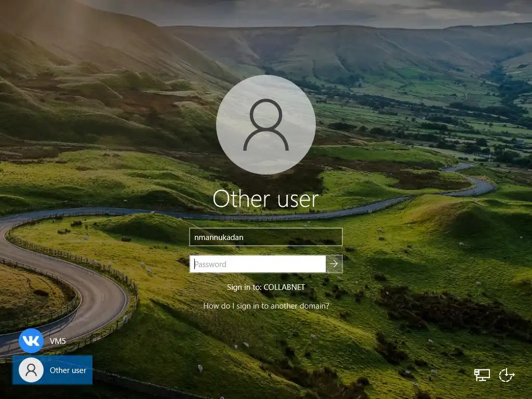This screenshot has height=399, width=532.
Task: Click the large Other user profile picture
Action: [x=266, y=125]
